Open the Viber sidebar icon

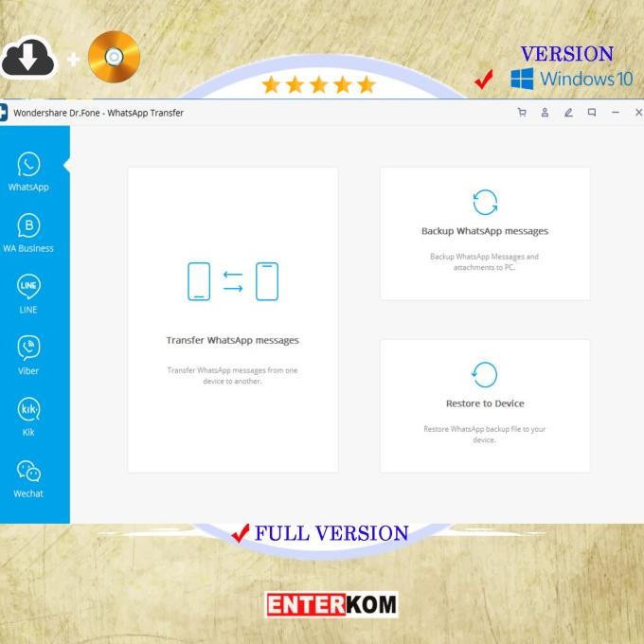click(x=28, y=348)
